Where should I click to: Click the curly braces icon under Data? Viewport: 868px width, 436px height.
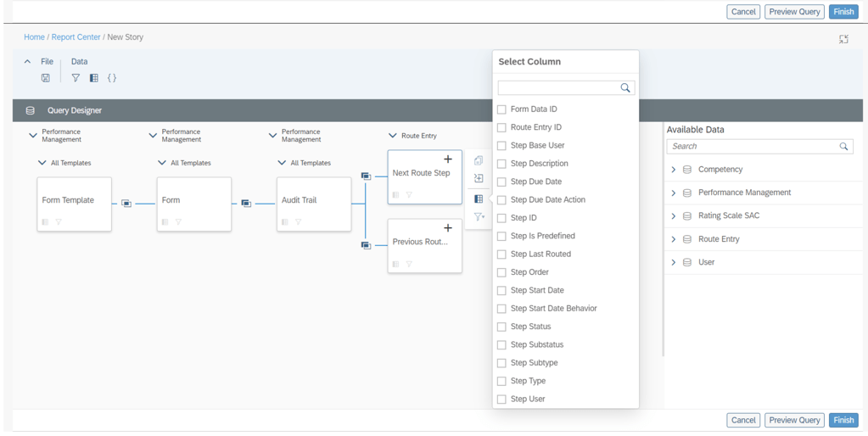[x=112, y=78]
